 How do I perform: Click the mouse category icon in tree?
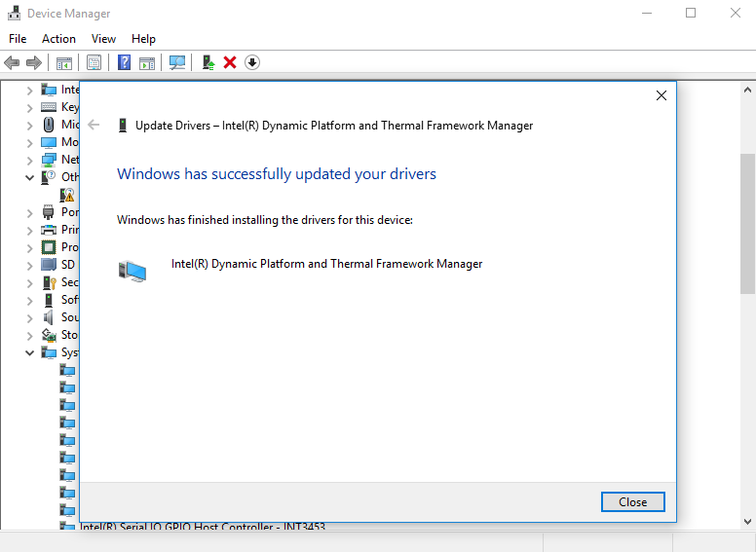pyautogui.click(x=49, y=125)
